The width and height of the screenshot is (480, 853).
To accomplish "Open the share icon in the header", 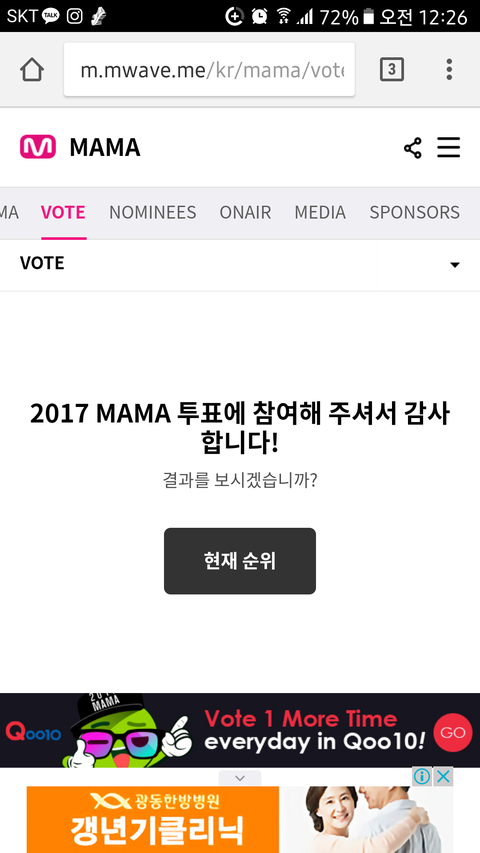I will click(x=413, y=148).
